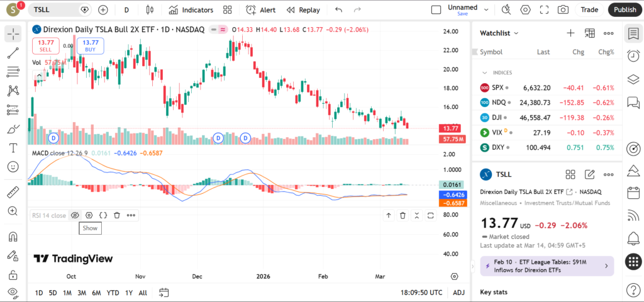Collapse the INDICES section in watchlist

[x=484, y=72]
